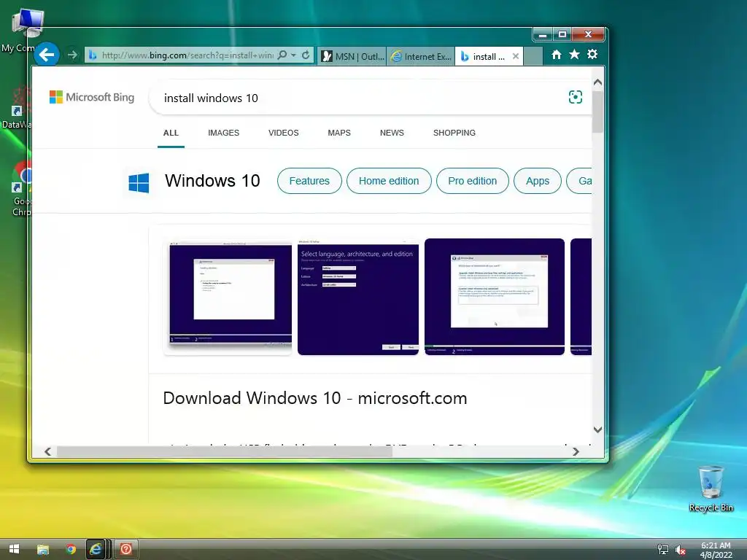Close the 'install ...' Bing tab

tap(516, 56)
